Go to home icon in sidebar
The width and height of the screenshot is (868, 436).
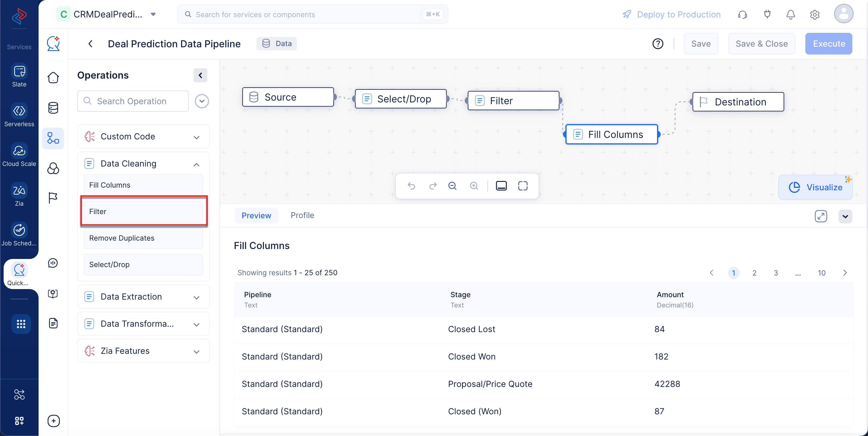53,77
